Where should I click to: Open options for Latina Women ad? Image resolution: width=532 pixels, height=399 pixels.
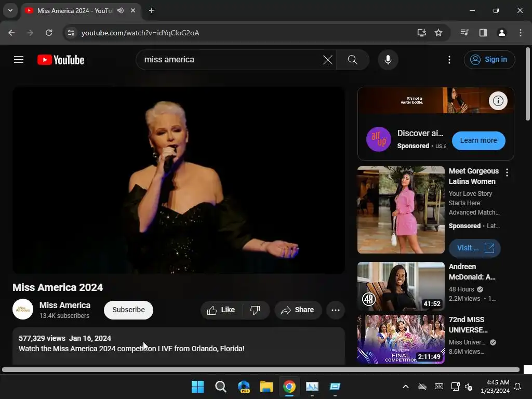(507, 172)
